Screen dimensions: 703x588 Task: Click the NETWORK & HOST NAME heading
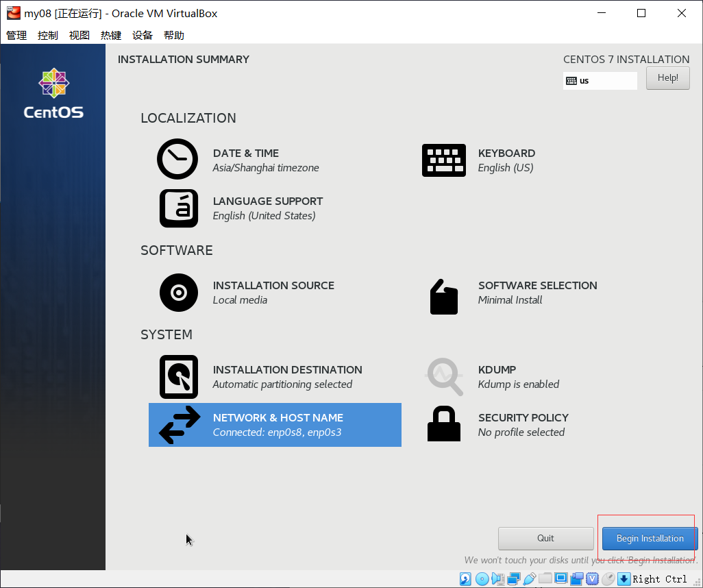[x=278, y=418]
